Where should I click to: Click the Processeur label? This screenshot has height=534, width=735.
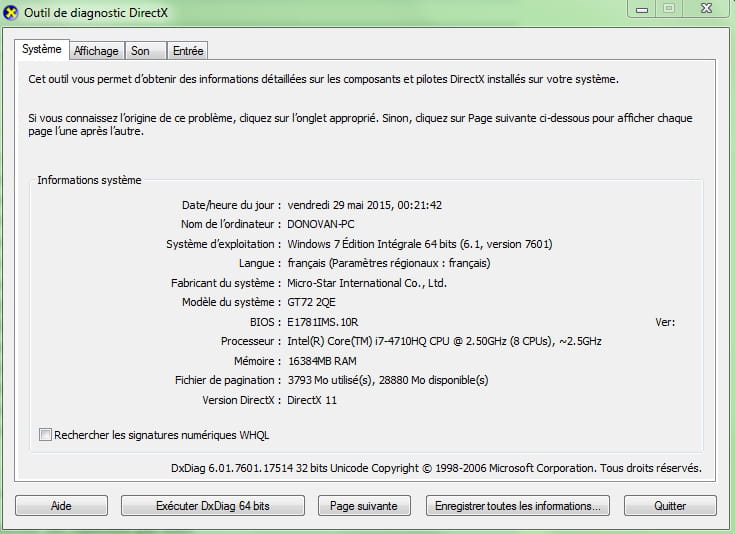pos(251,341)
